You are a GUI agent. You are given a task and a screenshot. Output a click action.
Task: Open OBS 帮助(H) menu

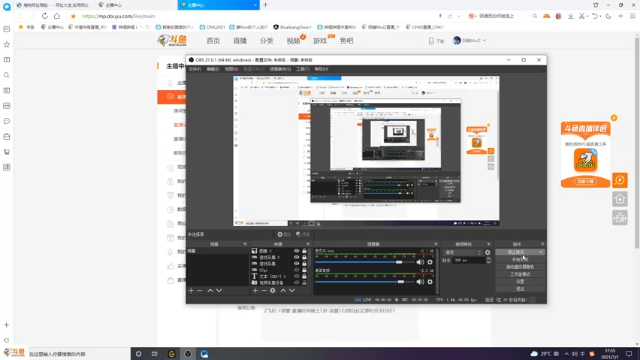tap(321, 69)
